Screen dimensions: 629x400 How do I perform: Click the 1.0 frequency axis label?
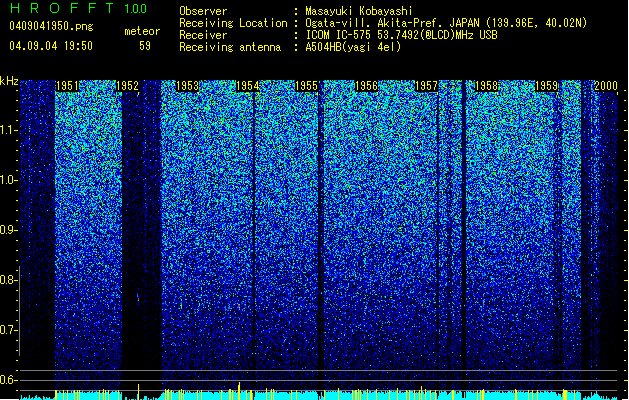pyautogui.click(x=9, y=180)
